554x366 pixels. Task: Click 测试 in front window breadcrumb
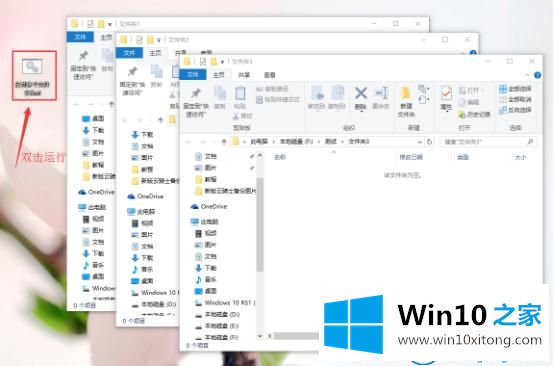pos(331,142)
